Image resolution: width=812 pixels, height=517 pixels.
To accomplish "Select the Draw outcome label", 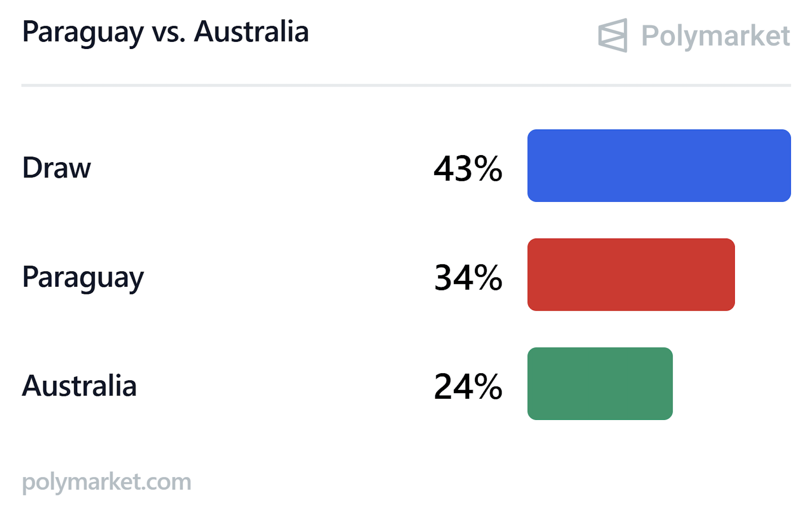I will click(56, 168).
